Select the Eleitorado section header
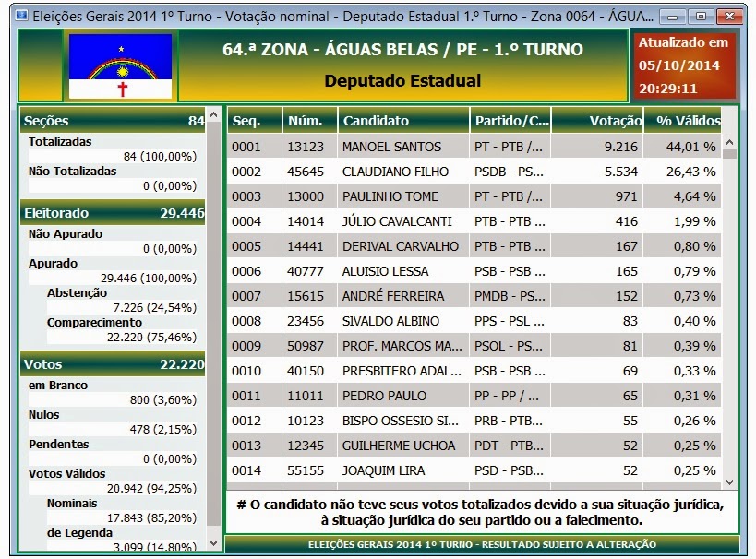This screenshot has height=559, width=756. [113, 212]
